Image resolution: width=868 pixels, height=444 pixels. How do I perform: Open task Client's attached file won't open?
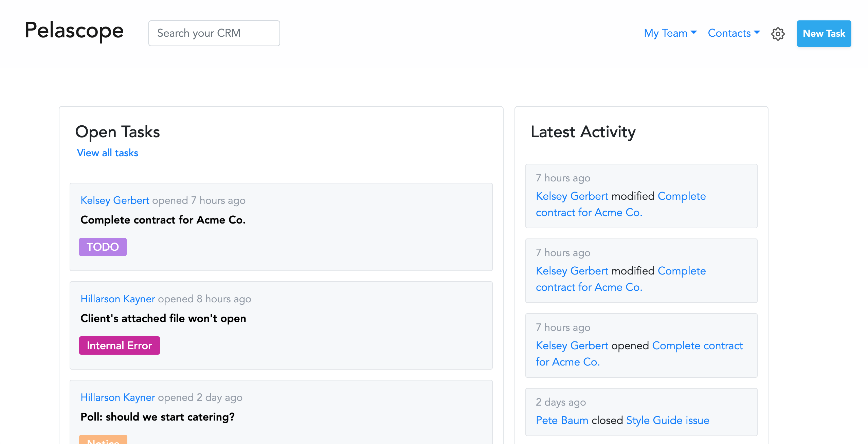163,318
